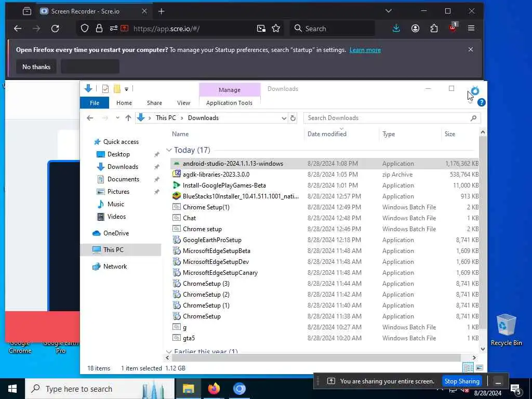Bookmark this page with the star icon
This screenshot has height=399, width=532.
click(276, 29)
